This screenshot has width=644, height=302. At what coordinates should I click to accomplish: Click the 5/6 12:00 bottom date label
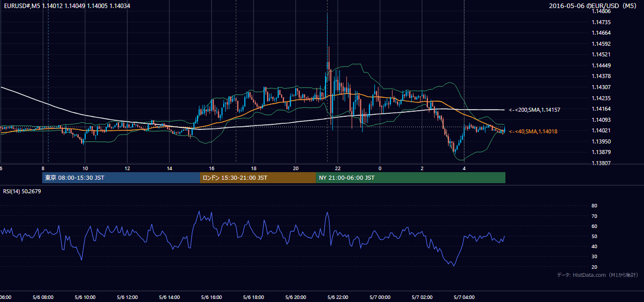[x=127, y=297]
